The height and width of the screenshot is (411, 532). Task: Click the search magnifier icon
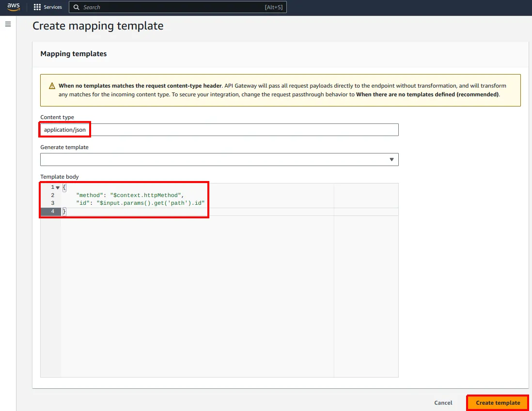point(77,7)
